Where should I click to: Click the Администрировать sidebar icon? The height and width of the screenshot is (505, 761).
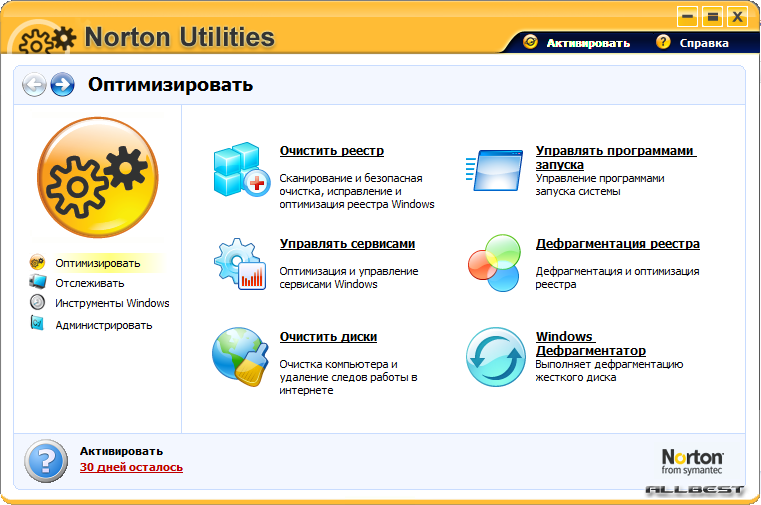(x=37, y=323)
